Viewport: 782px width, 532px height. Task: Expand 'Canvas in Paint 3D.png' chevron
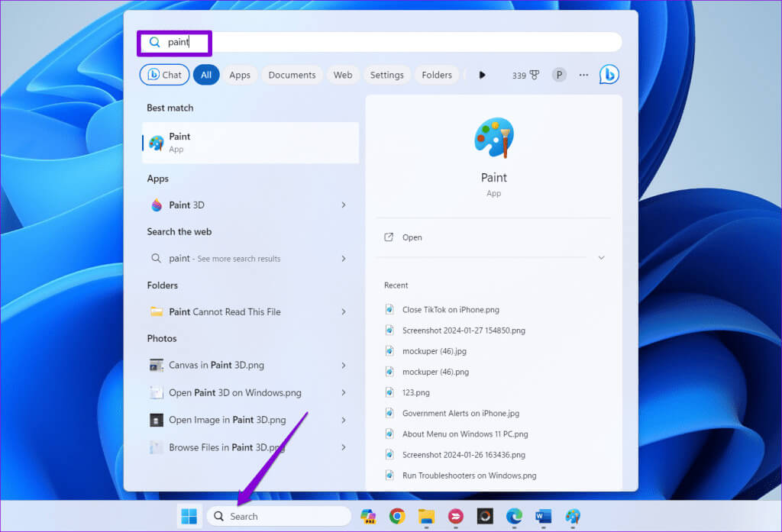(x=344, y=365)
